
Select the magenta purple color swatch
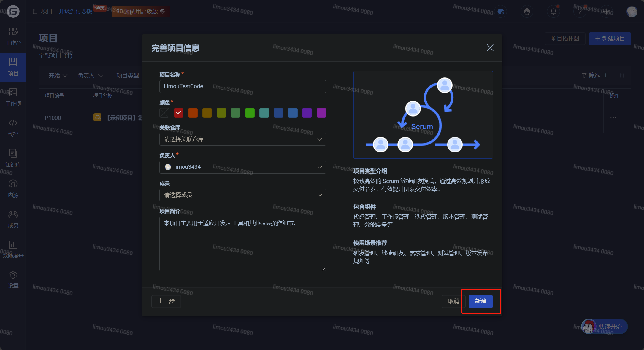point(321,113)
